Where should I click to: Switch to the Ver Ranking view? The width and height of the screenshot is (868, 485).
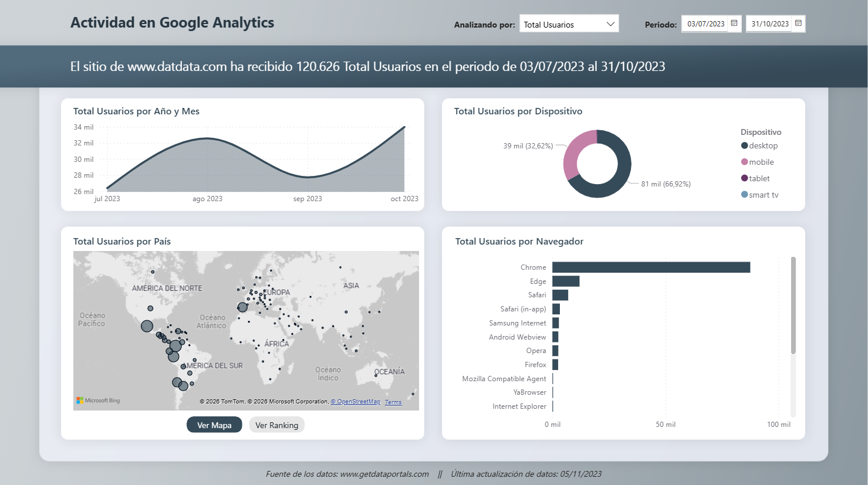[x=276, y=425]
